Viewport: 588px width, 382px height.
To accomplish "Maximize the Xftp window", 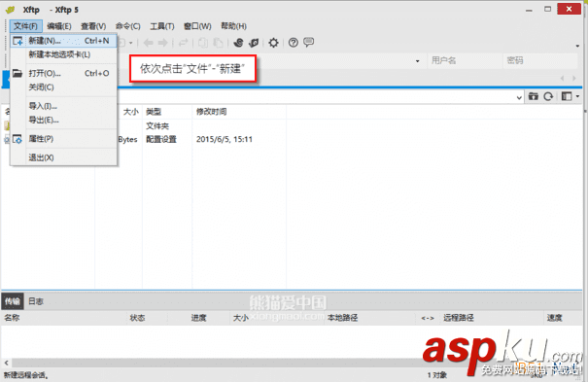I will 548,9.
